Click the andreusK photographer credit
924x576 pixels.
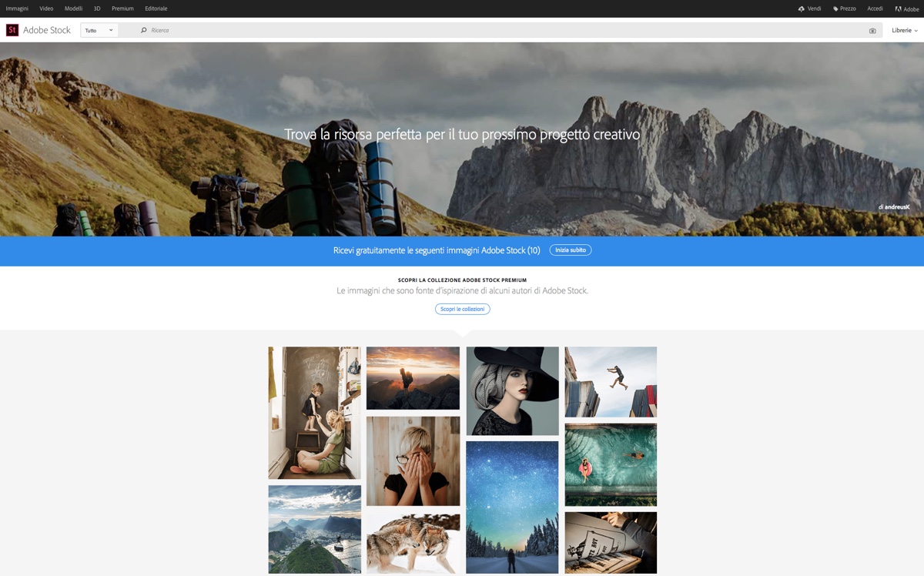893,206
